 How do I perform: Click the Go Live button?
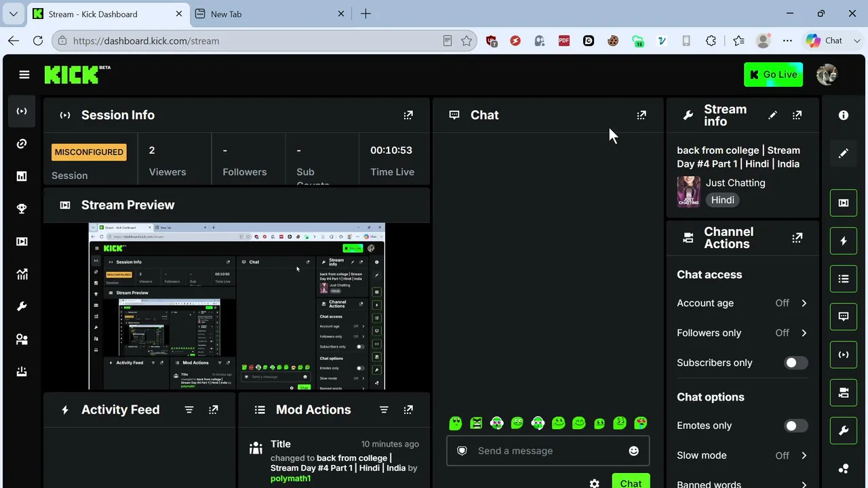tap(773, 75)
